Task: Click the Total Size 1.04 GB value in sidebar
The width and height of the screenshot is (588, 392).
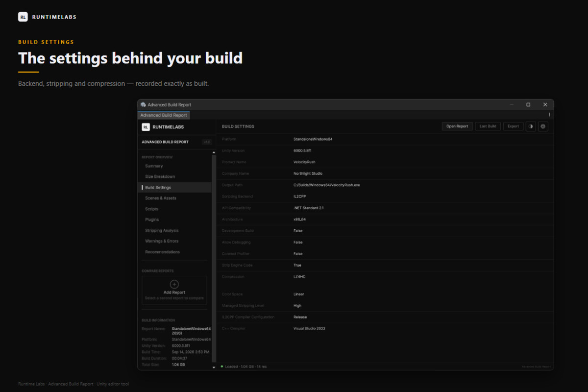Action: point(178,365)
